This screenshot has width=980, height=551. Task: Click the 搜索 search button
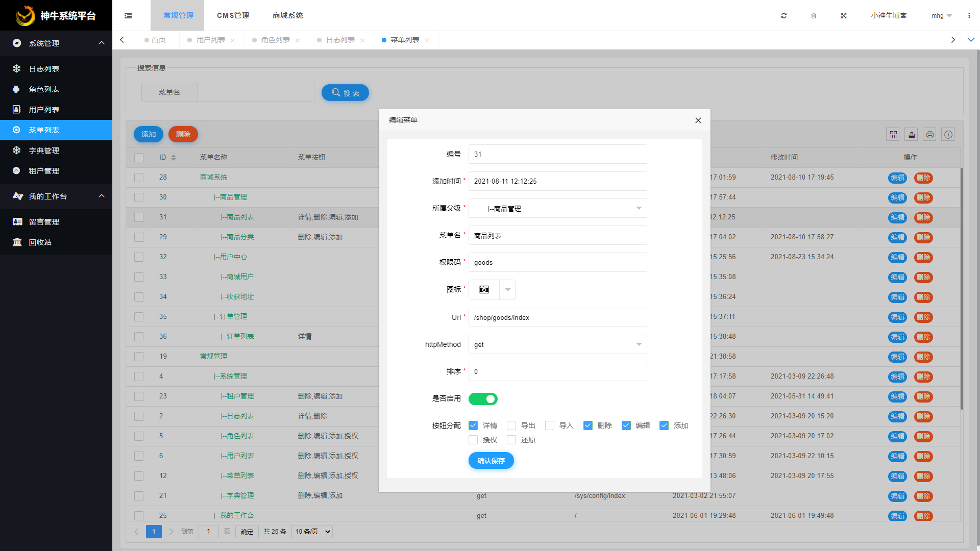[345, 92]
